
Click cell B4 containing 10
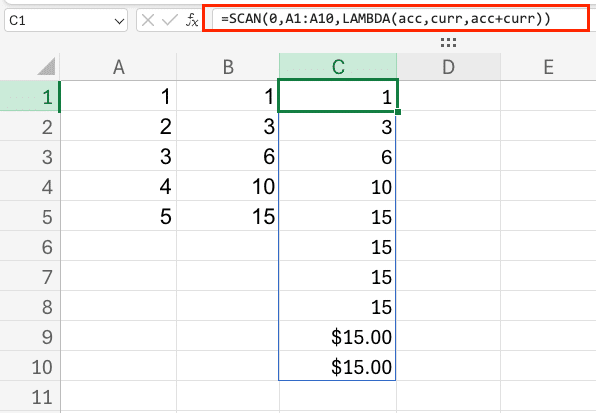228,186
